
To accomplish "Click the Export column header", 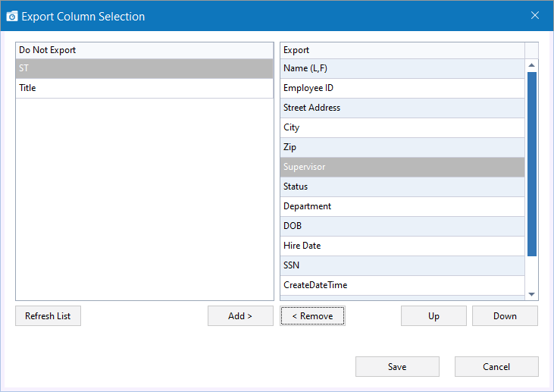I will tap(402, 50).
